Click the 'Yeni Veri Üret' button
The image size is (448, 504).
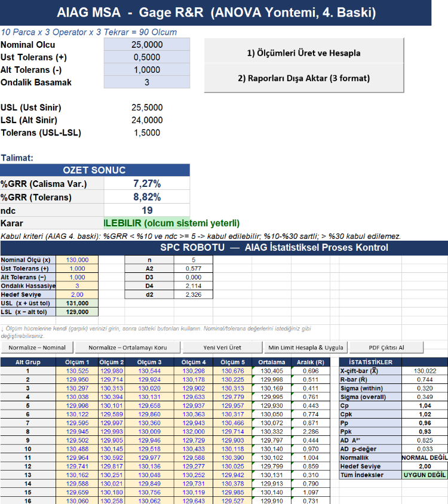coord(222,348)
